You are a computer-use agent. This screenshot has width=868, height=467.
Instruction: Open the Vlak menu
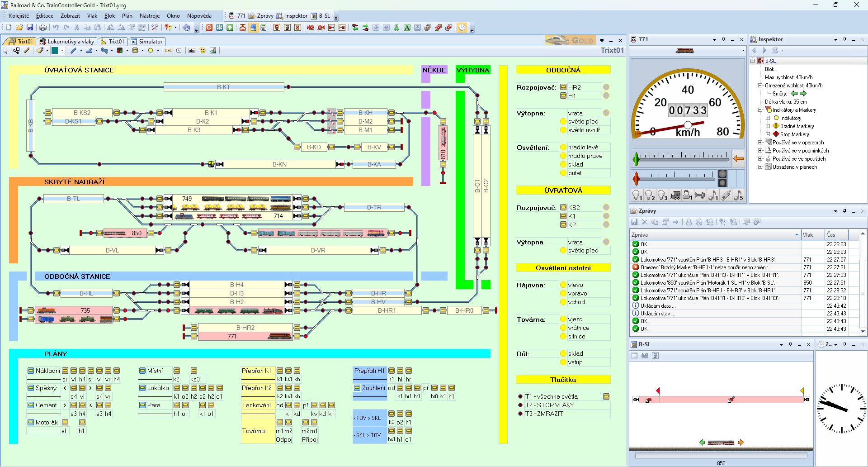[x=92, y=16]
